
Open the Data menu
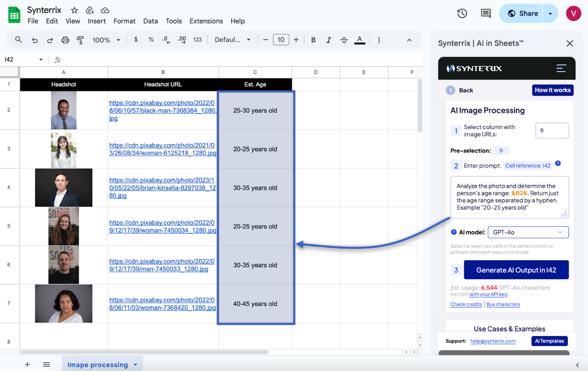(150, 21)
